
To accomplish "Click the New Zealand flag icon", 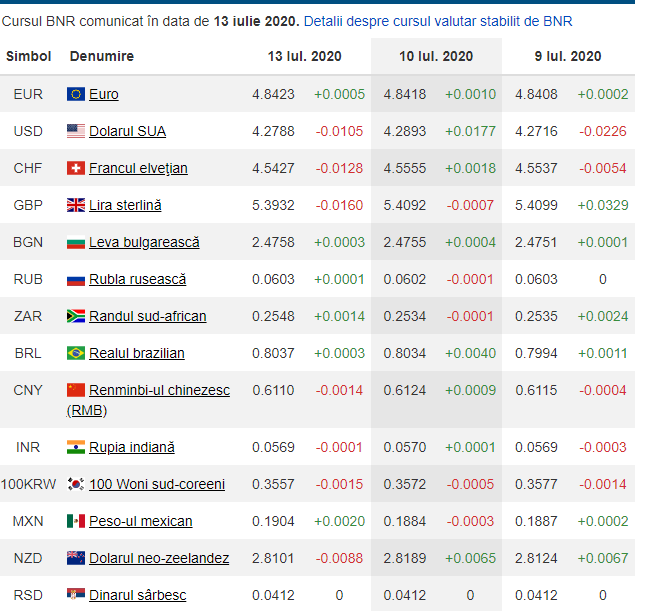I will (x=76, y=558).
